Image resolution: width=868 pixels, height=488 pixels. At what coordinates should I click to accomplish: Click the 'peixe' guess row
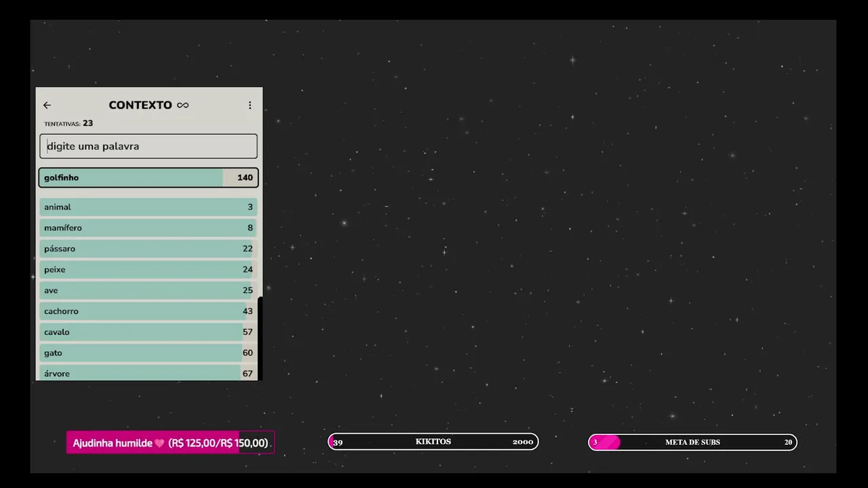149,270
